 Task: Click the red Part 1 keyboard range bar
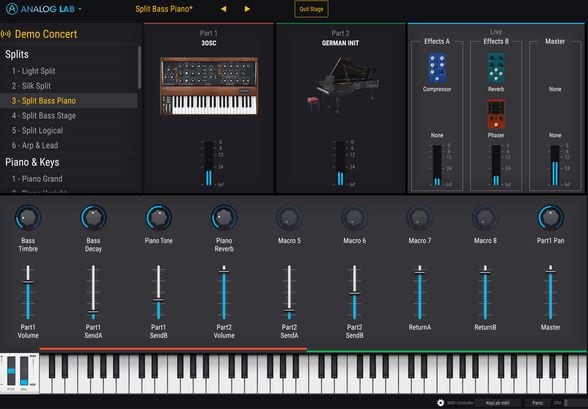(x=173, y=349)
